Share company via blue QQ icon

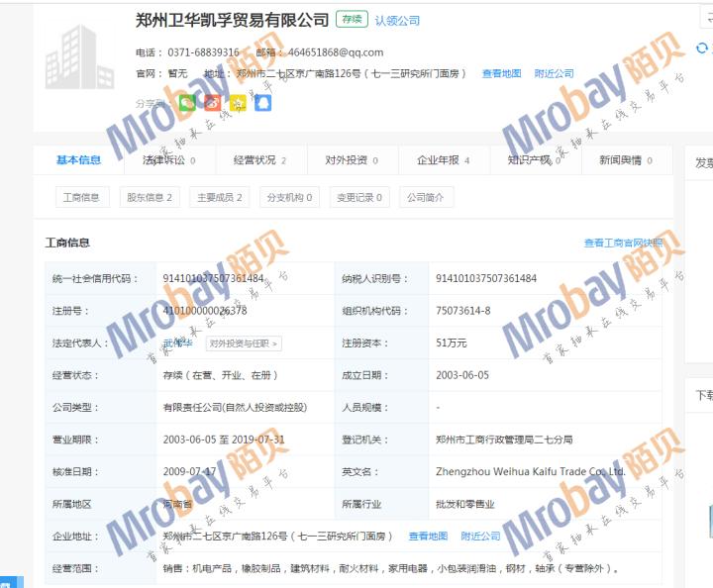[x=262, y=102]
